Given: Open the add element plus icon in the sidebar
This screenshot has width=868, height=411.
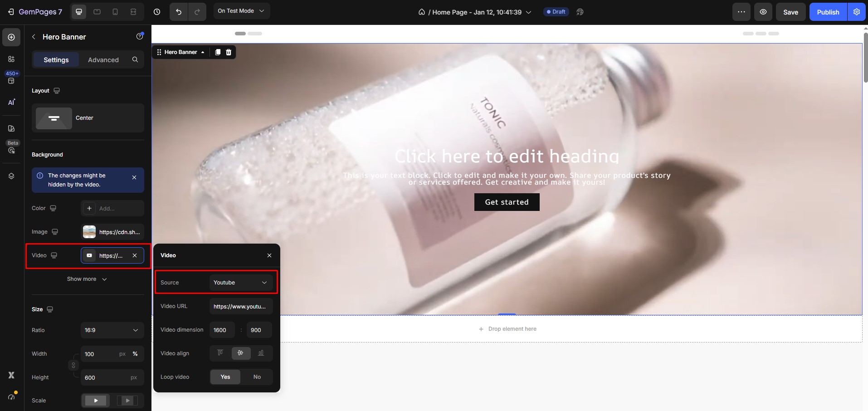Looking at the screenshot, I should click(11, 37).
